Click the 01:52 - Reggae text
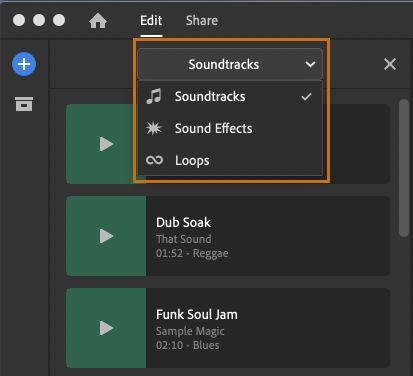 (x=192, y=253)
